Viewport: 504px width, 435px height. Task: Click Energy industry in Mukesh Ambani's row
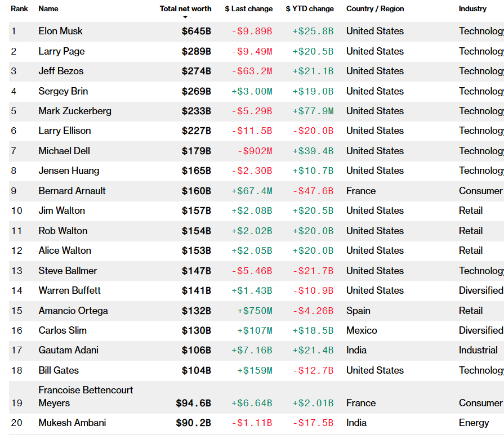coord(474,423)
